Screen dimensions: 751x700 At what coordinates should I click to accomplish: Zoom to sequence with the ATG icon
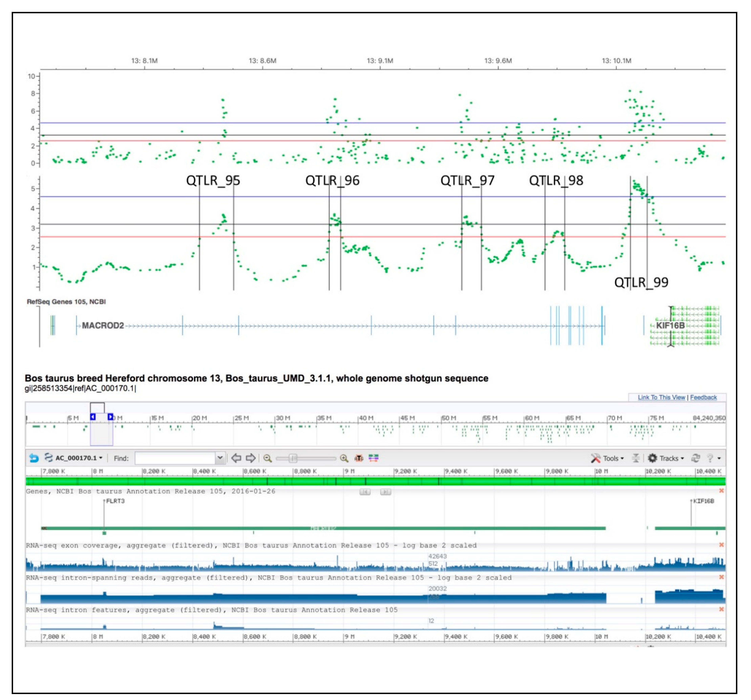(x=358, y=458)
